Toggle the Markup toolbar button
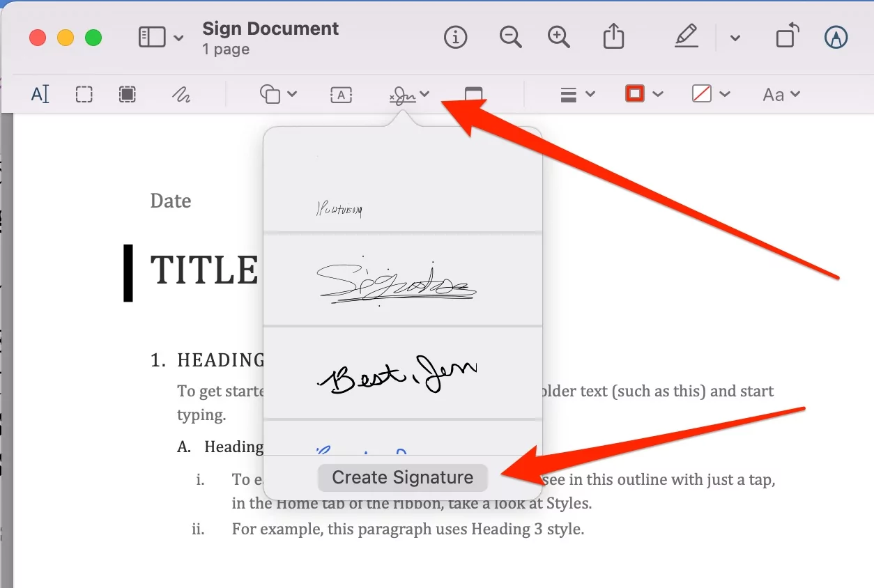 pyautogui.click(x=836, y=38)
